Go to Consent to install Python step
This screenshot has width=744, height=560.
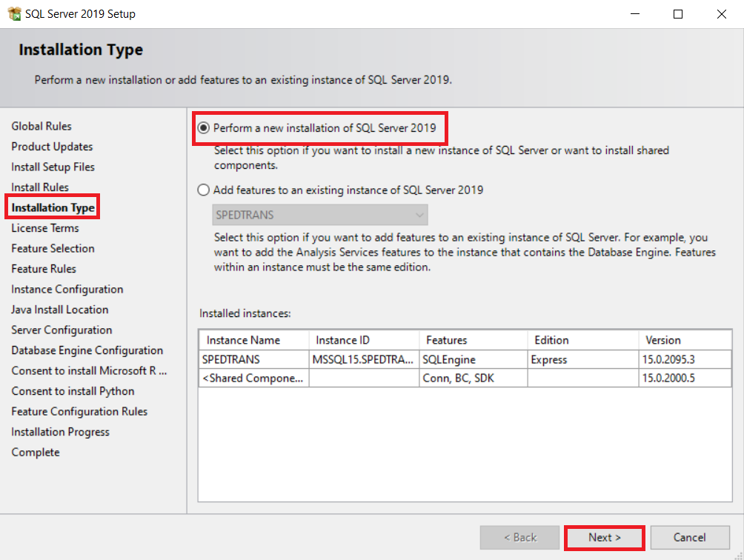tap(73, 391)
